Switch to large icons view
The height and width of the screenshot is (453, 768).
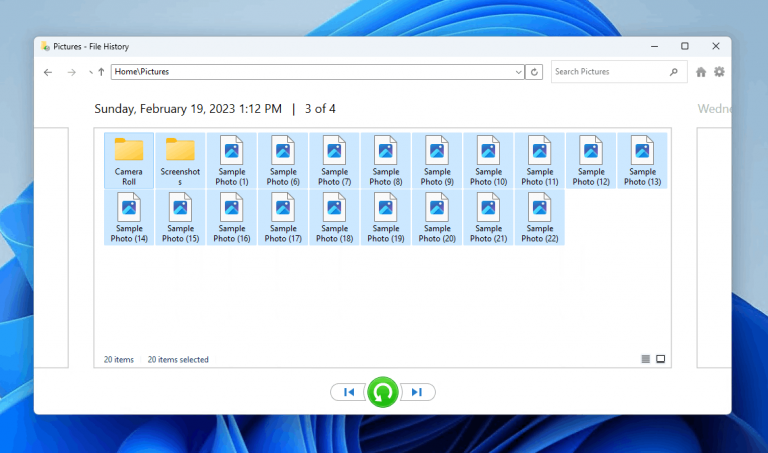coord(660,359)
